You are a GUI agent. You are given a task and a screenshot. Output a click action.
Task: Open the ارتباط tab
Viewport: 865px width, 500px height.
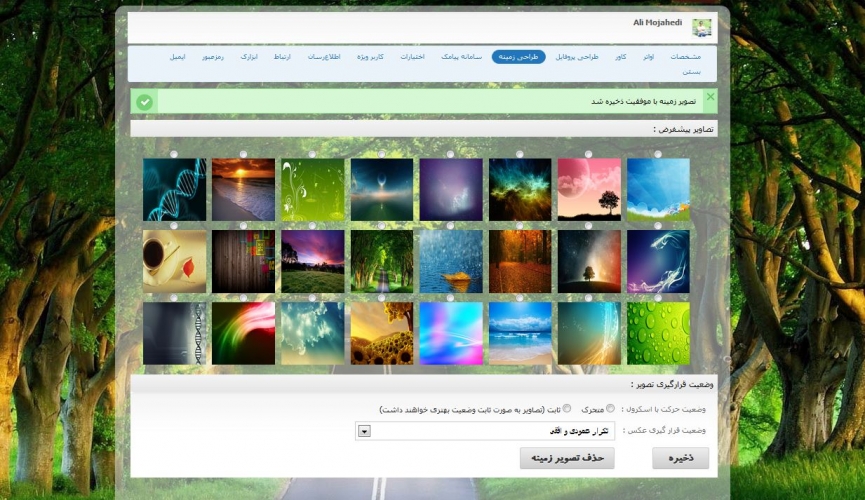coord(282,57)
